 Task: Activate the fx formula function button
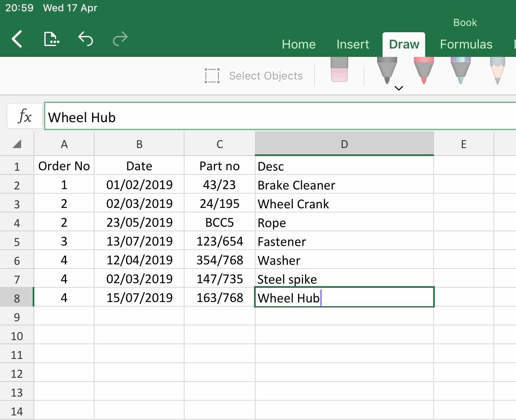pyautogui.click(x=25, y=116)
